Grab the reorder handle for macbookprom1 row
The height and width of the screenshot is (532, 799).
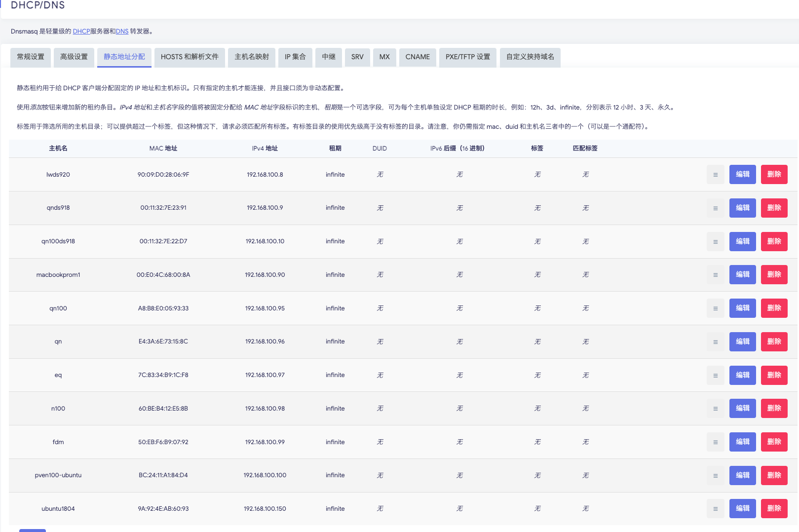click(x=715, y=275)
